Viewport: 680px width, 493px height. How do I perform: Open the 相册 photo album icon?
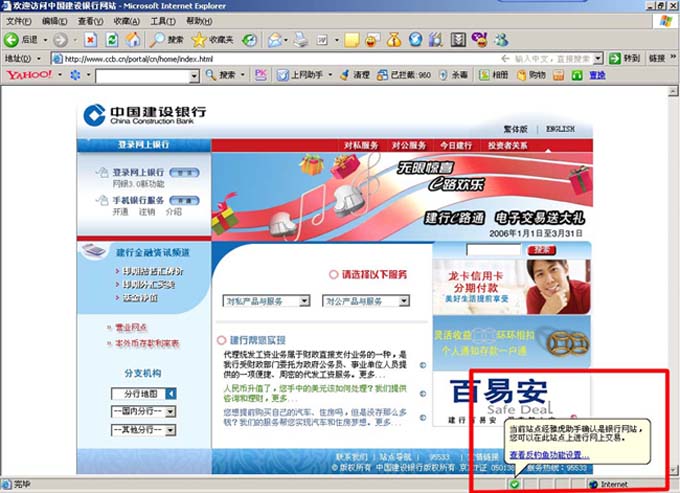point(484,75)
